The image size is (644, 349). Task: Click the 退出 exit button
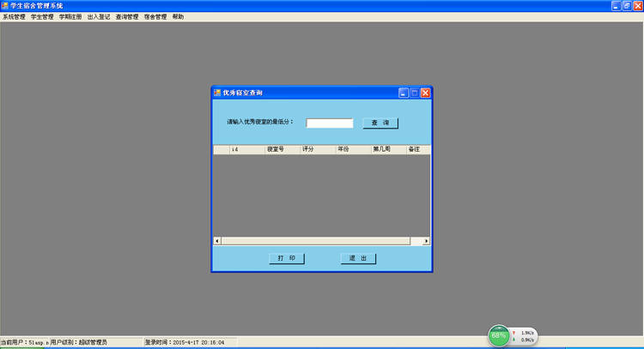[358, 258]
